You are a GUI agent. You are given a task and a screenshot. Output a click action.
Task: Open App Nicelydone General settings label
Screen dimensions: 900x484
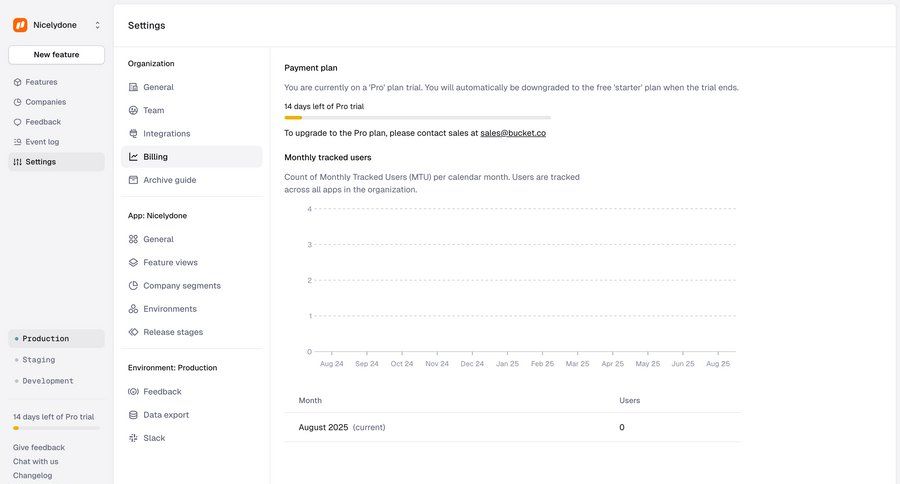click(158, 239)
